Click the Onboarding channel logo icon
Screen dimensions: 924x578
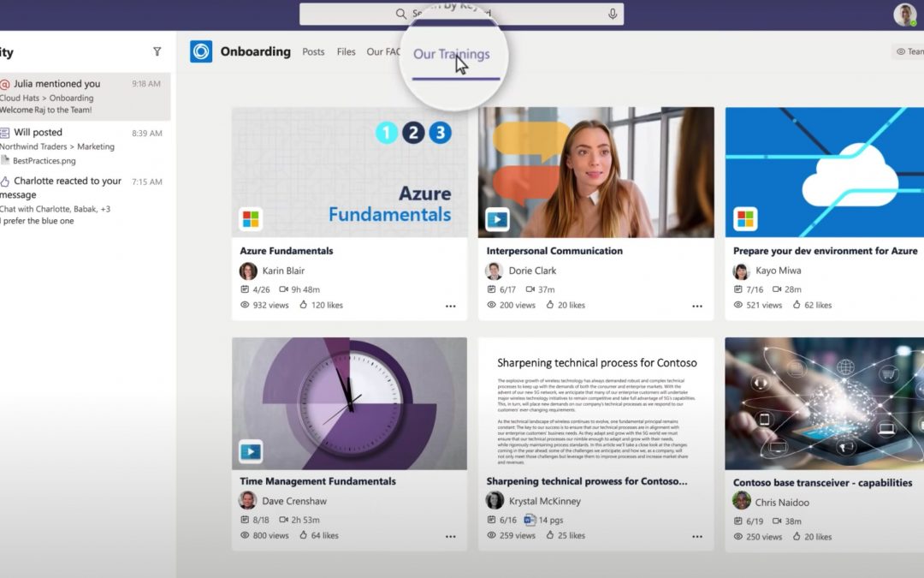(x=201, y=51)
